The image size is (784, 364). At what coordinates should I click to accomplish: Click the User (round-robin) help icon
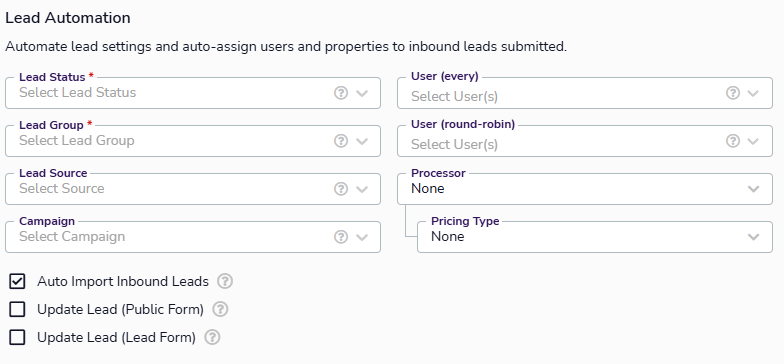(x=732, y=140)
